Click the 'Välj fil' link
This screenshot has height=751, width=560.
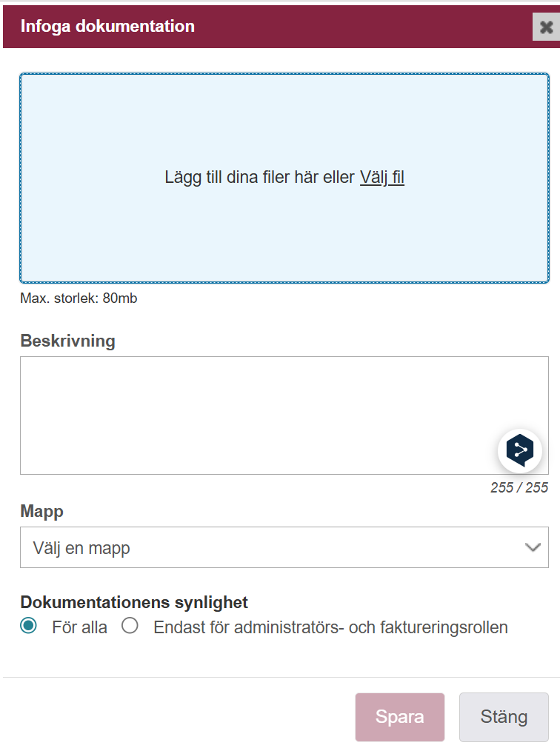click(x=382, y=178)
